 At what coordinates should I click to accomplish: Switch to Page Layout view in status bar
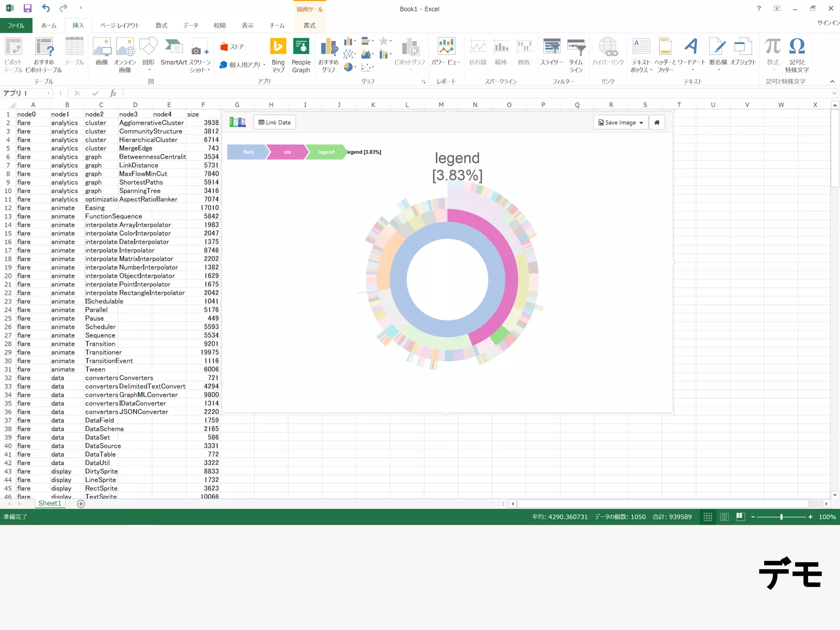pos(724,517)
